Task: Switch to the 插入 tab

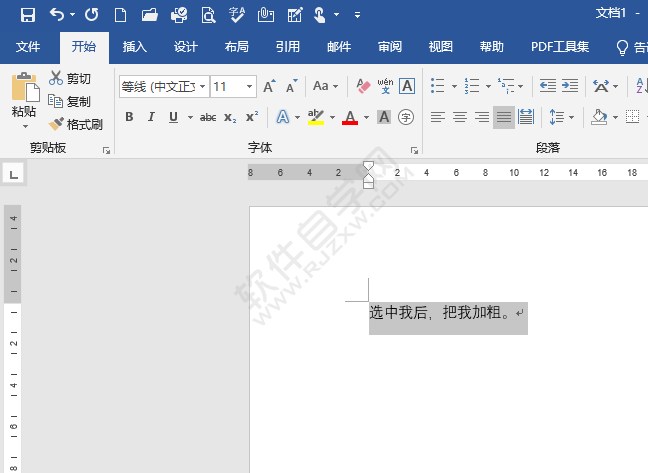Action: (x=135, y=47)
